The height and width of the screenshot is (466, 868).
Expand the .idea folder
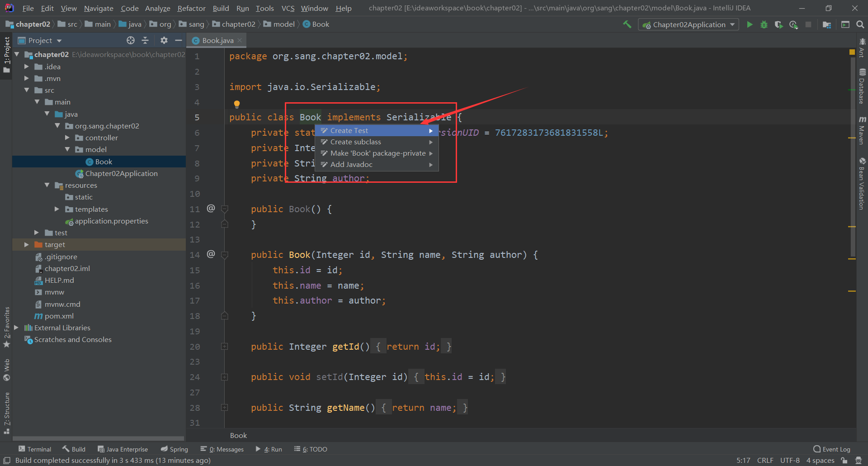27,67
